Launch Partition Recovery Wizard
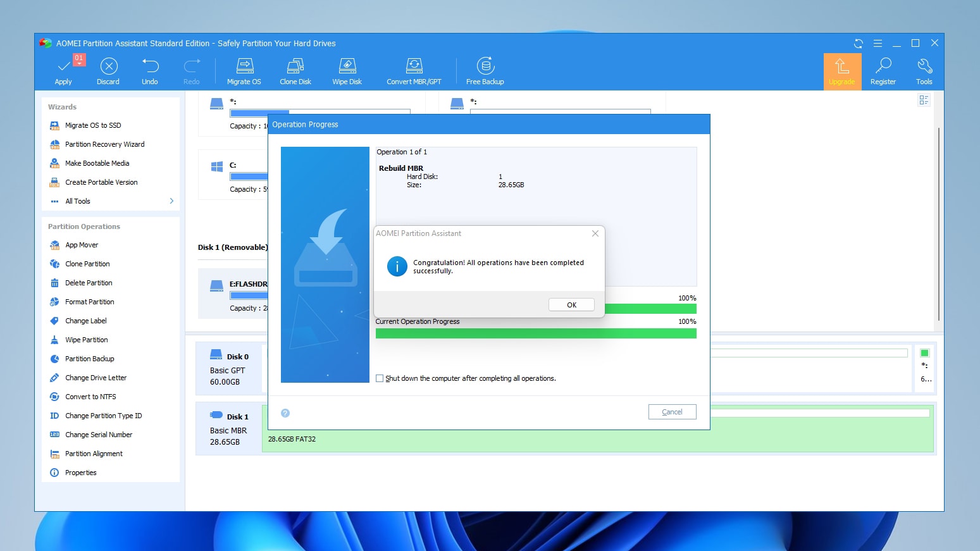This screenshot has height=551, width=980. tap(104, 144)
